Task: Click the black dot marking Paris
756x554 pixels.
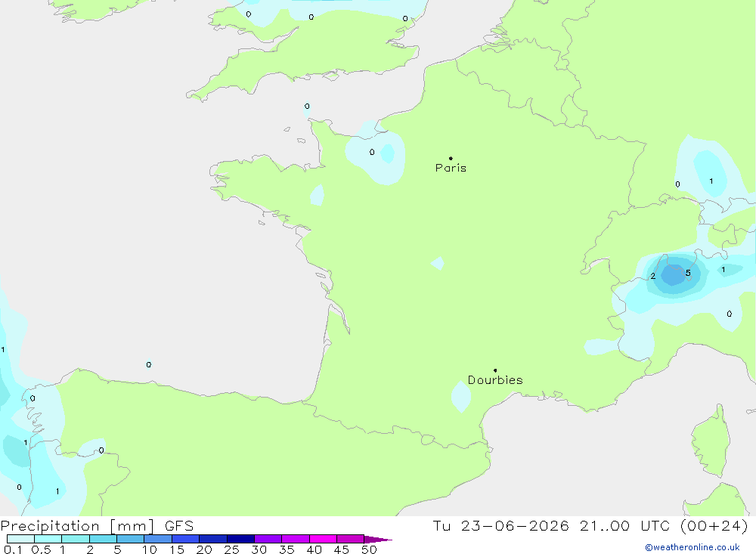Action: (x=451, y=158)
